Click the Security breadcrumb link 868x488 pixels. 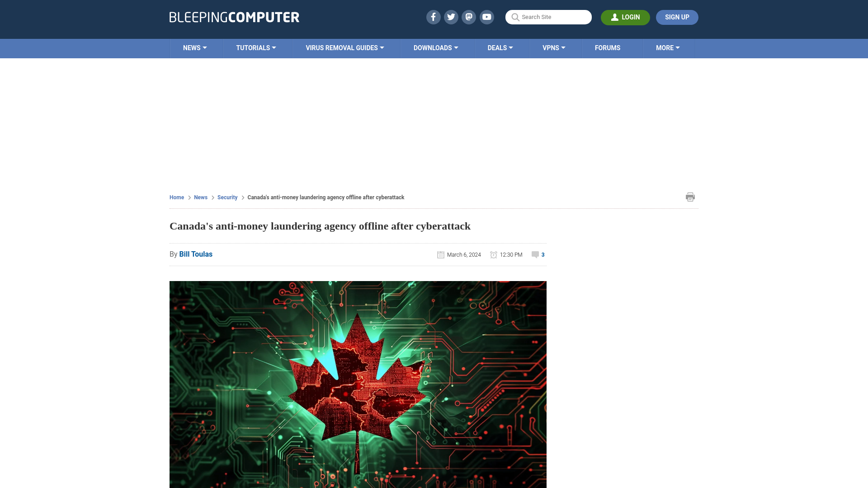click(227, 197)
